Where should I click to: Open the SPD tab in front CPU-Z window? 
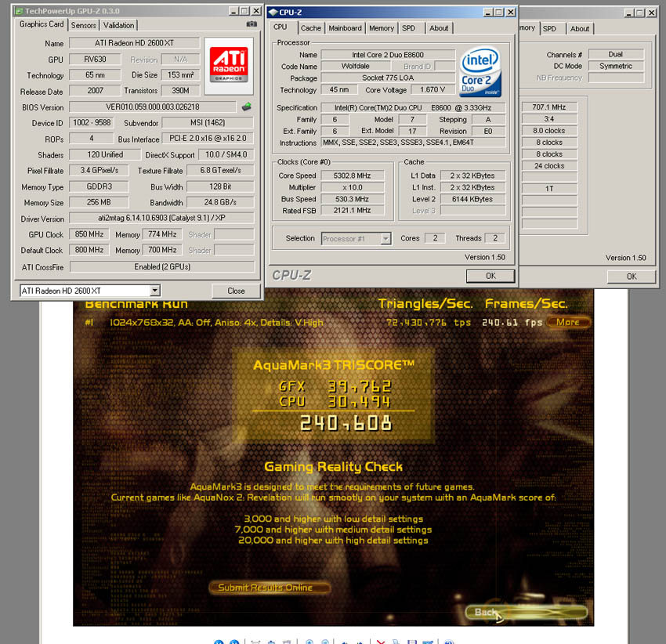click(408, 28)
